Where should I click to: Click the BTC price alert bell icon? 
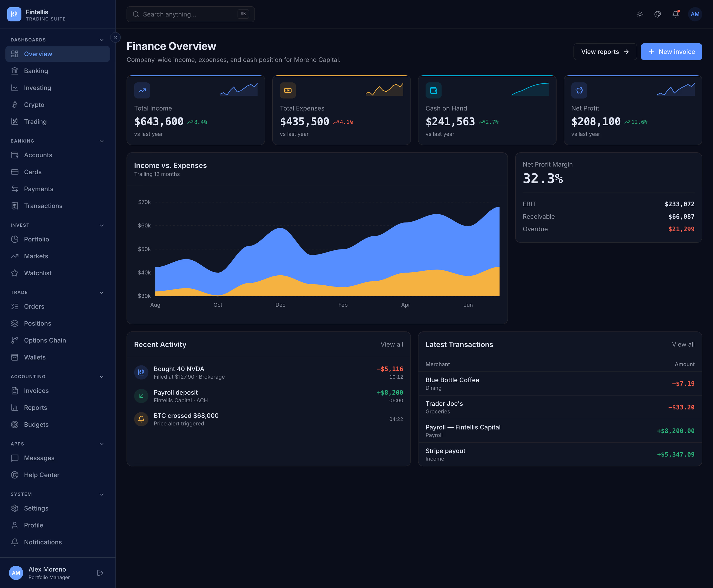tap(141, 419)
